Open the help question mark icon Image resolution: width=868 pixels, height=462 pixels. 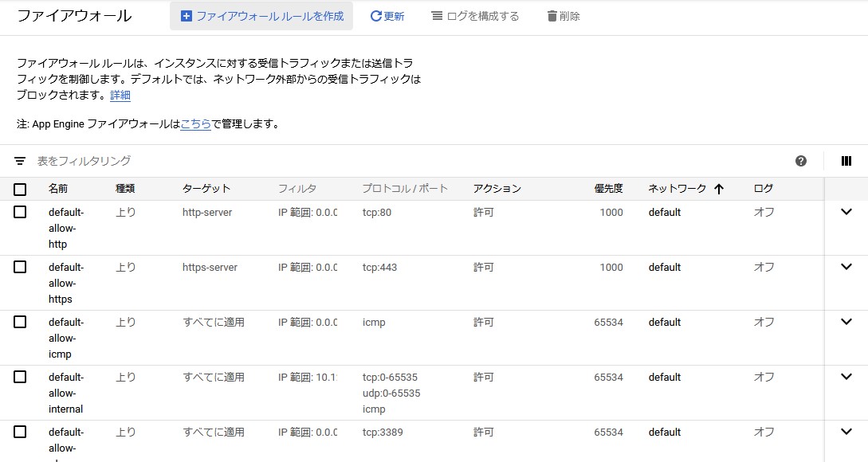point(801,161)
